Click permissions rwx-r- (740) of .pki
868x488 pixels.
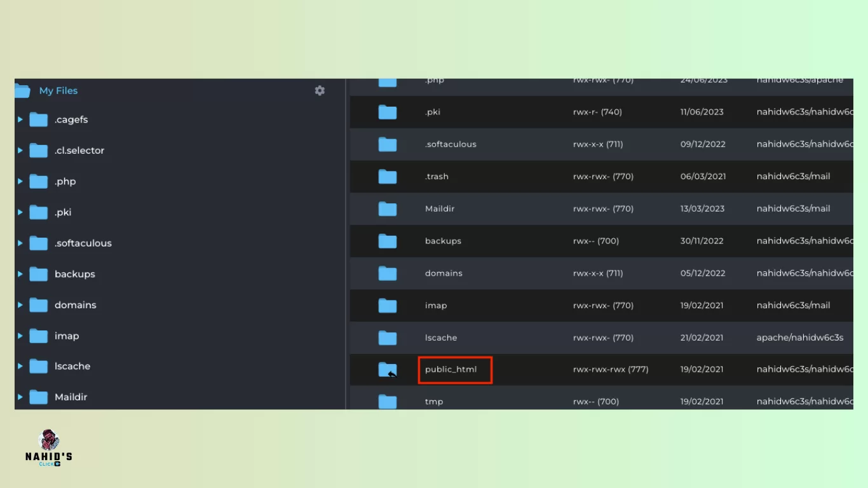[x=597, y=112]
